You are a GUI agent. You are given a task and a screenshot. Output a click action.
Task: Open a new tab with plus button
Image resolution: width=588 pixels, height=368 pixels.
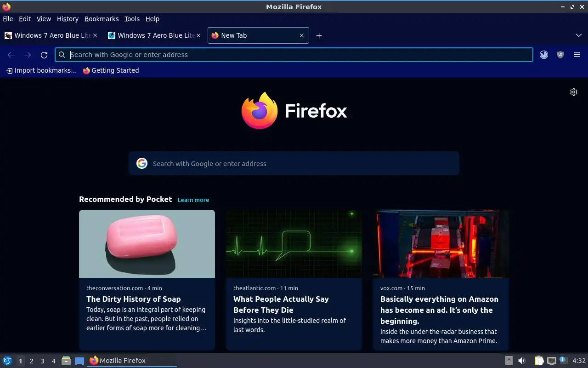point(319,35)
